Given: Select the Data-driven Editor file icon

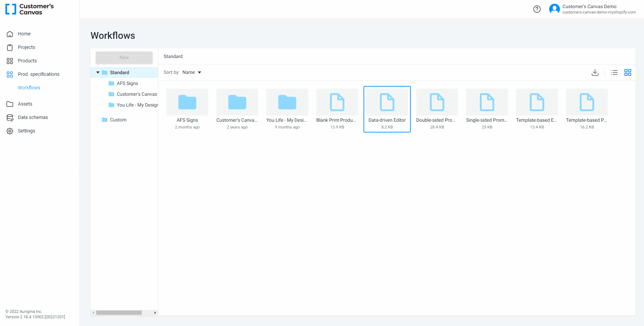Looking at the screenshot, I should [x=387, y=102].
